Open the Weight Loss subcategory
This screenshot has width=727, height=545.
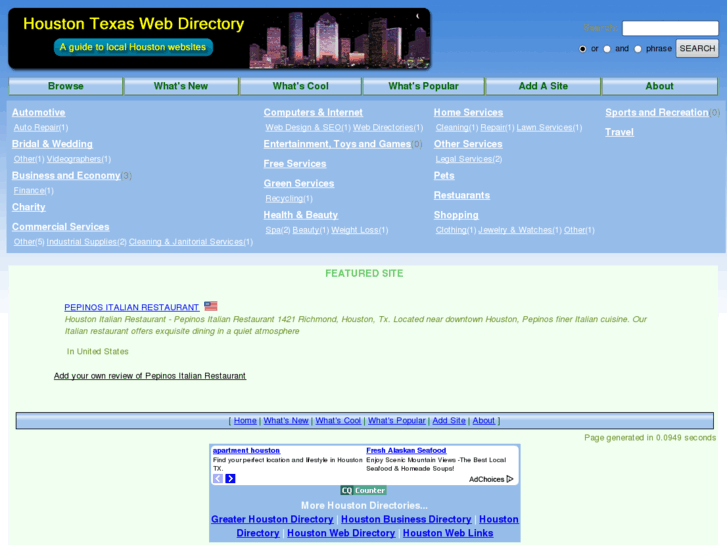(355, 230)
